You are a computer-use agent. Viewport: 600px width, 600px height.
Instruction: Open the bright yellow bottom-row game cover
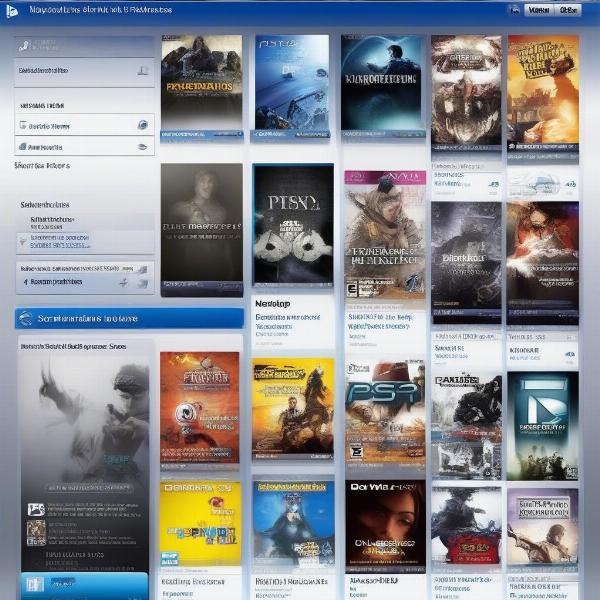point(201,523)
